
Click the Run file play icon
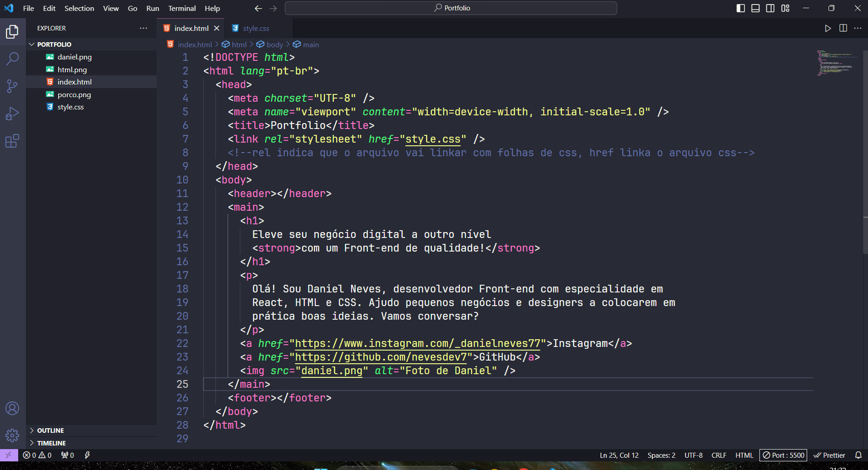tap(828, 28)
